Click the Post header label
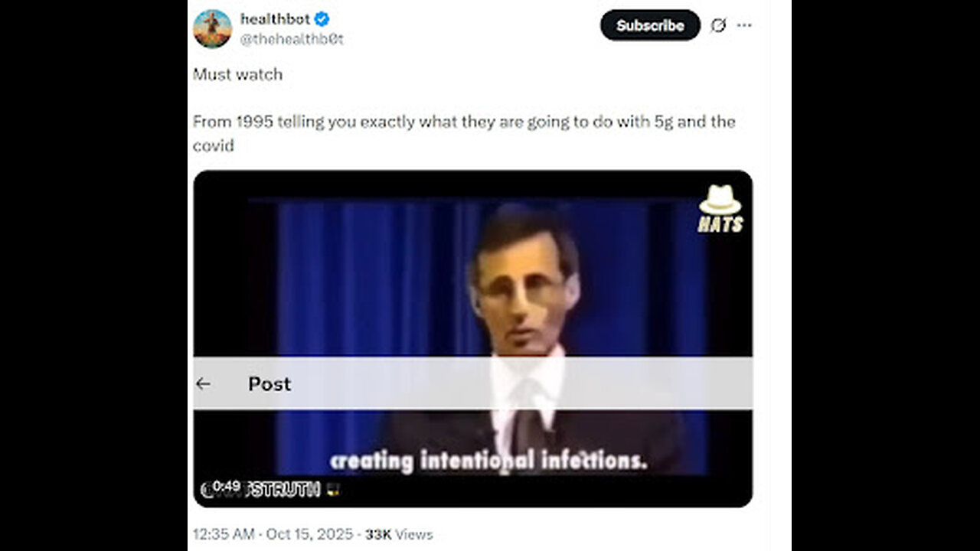 (269, 384)
